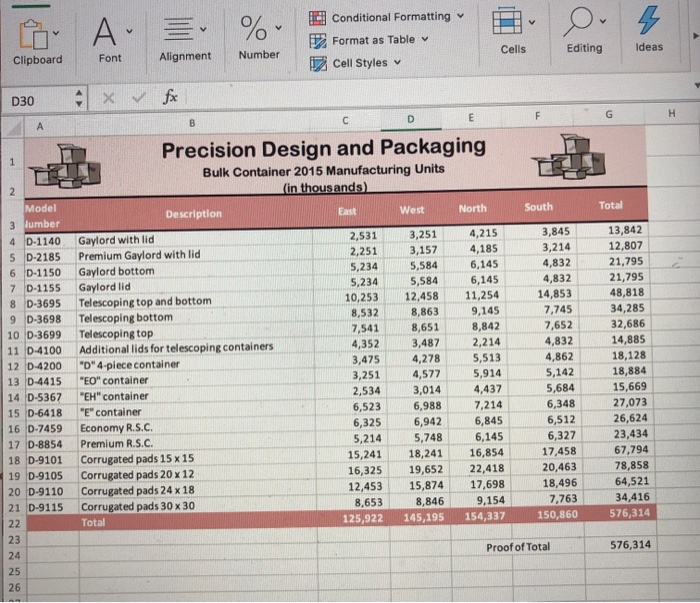Click the Font letter A icon

pos(104,32)
